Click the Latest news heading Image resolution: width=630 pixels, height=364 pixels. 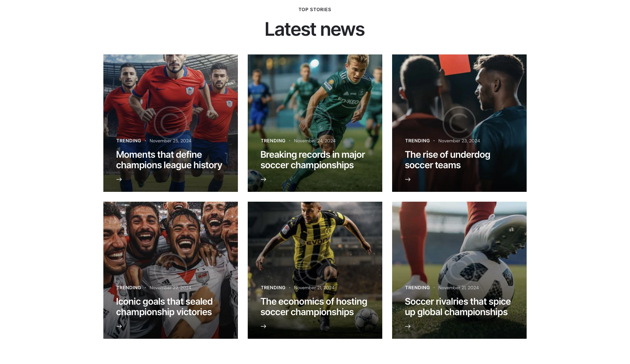pos(315,29)
